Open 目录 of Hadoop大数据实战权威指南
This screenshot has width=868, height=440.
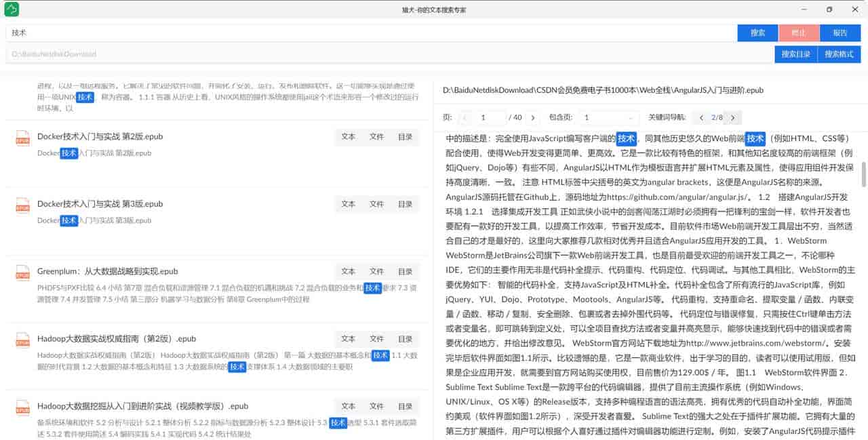406,338
